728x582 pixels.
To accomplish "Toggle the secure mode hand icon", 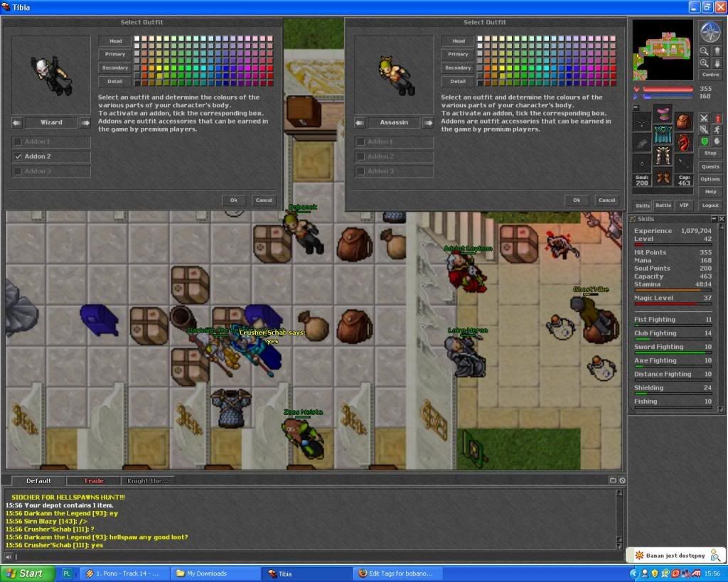I will pyautogui.click(x=718, y=141).
